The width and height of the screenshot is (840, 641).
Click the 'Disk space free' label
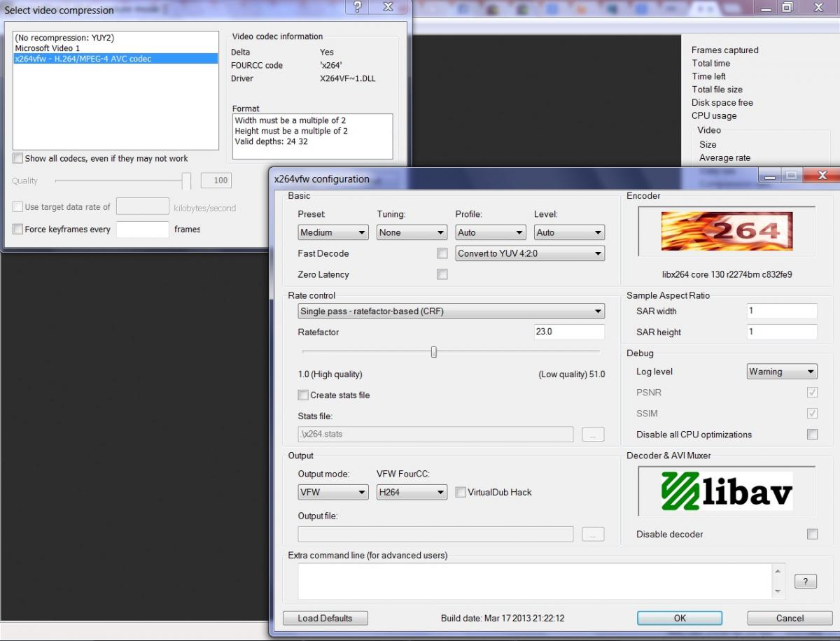click(x=722, y=103)
